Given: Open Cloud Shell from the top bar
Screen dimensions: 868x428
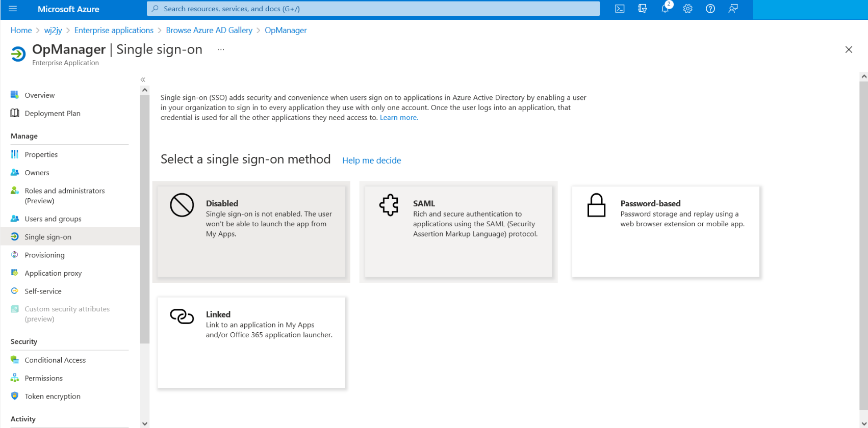Looking at the screenshot, I should click(x=620, y=9).
